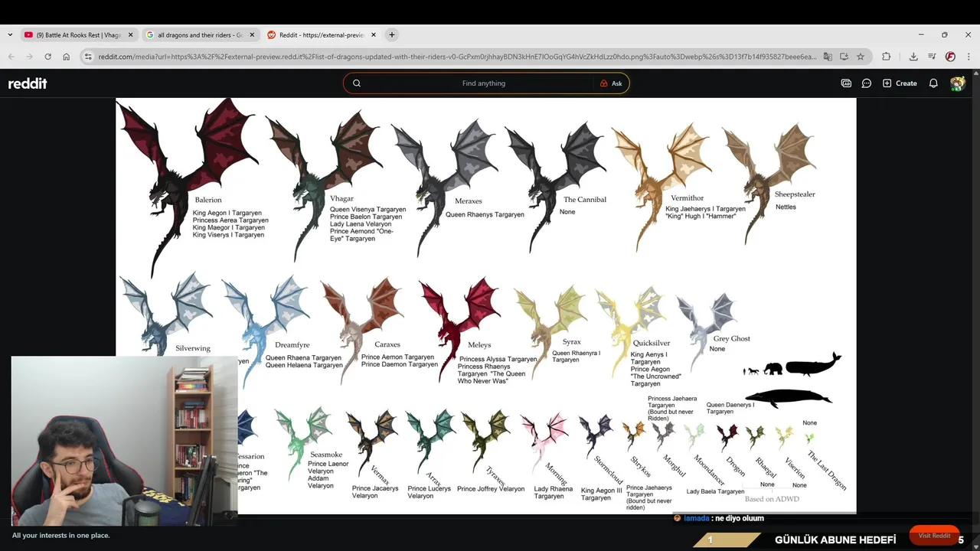Screen dimensions: 980x551
Task: Click the 'Nettles' rider text
Action: tap(786, 207)
